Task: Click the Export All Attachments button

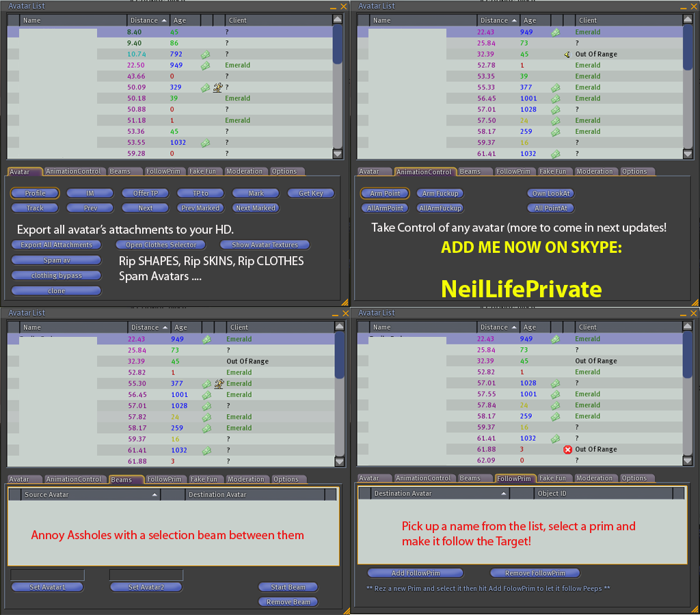Action: pos(56,245)
